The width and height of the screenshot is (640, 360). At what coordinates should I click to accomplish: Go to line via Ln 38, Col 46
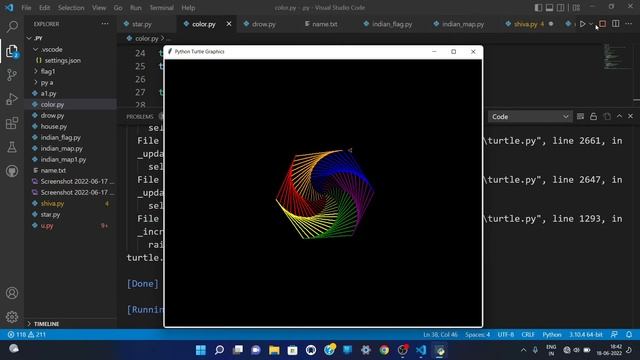click(x=440, y=334)
